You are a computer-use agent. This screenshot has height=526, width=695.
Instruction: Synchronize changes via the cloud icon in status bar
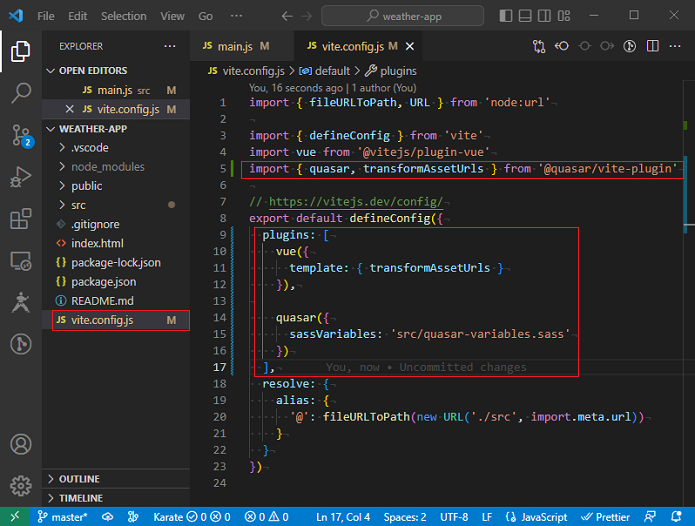107,517
